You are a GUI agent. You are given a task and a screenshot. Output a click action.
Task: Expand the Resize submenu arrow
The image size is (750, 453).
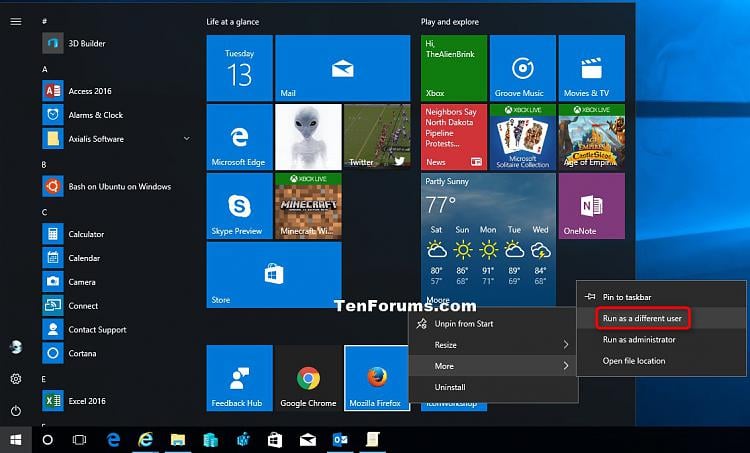[566, 345]
